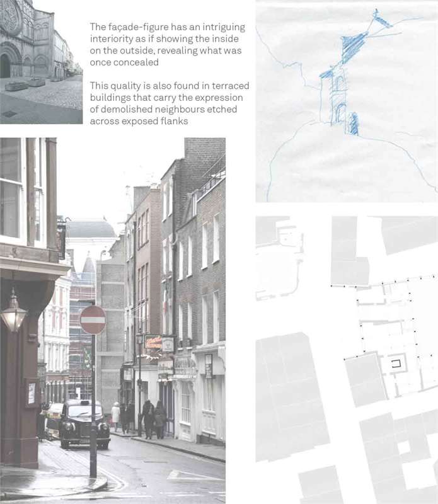
Task: Click the paragraph beginning "This quality is also"
Action: tap(169, 103)
